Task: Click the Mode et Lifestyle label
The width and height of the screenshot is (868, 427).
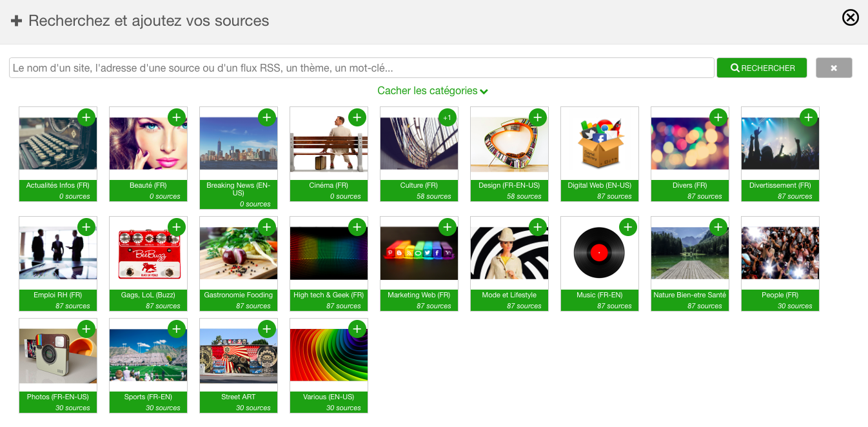Action: (x=509, y=295)
